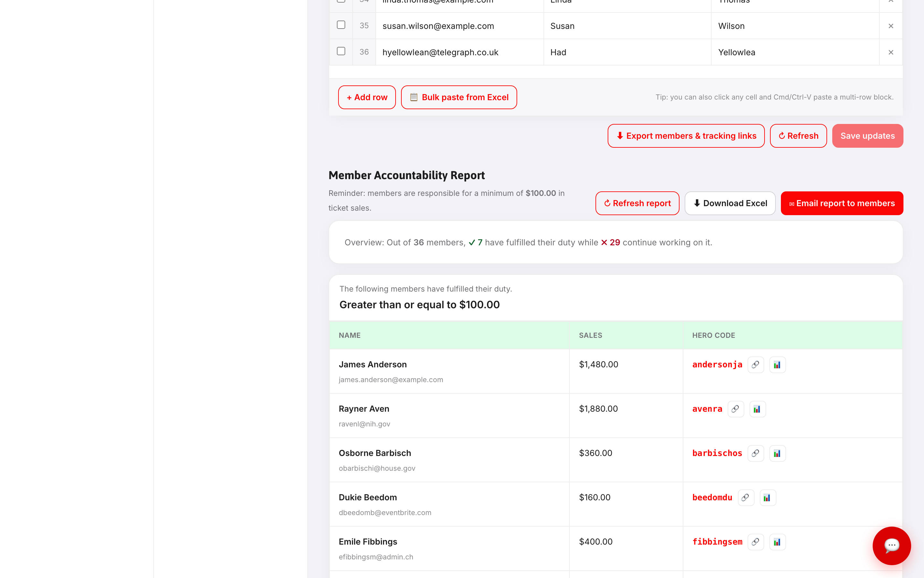Screen dimensions: 924x578
Task: Edit last name cell Yellowlea
Action: click(795, 52)
